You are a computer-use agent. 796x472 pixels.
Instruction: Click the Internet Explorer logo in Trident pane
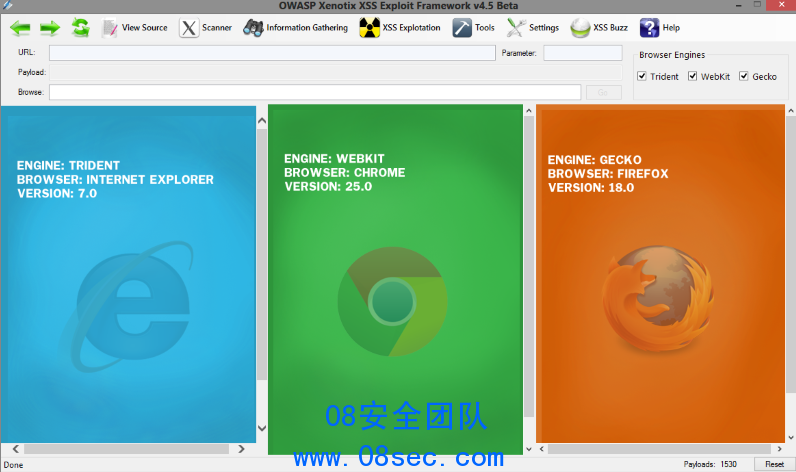[x=127, y=307]
